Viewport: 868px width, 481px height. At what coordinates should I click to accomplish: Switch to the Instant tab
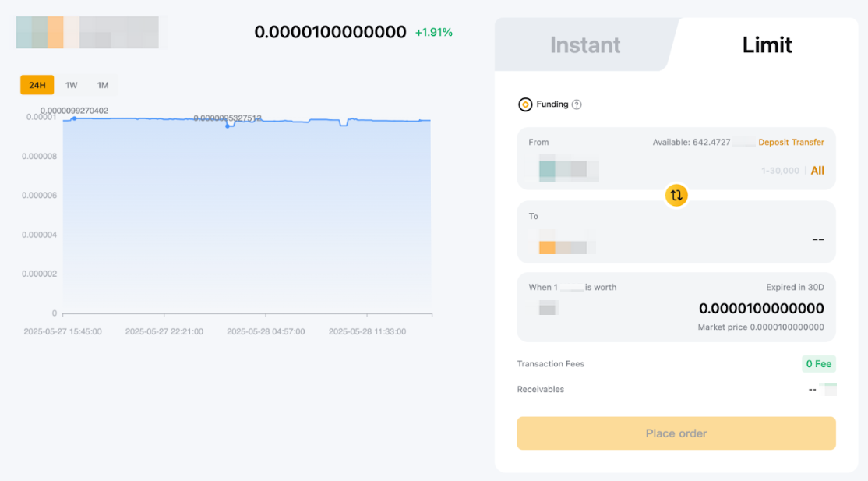coord(585,45)
